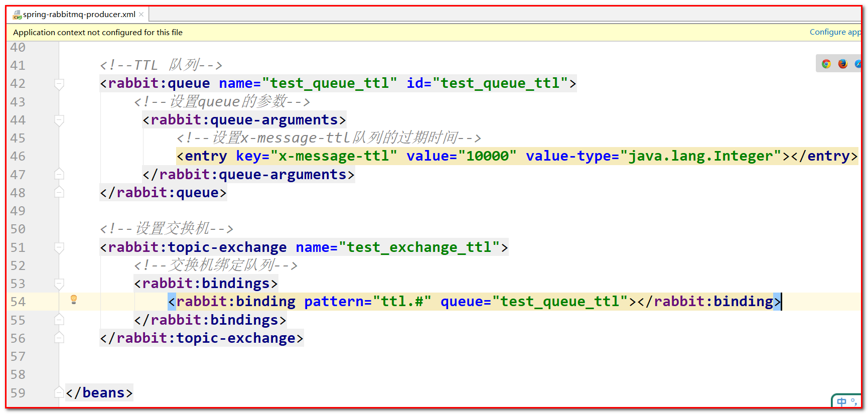Click the Spring XML file icon in the tab
868x414 pixels.
[x=17, y=15]
